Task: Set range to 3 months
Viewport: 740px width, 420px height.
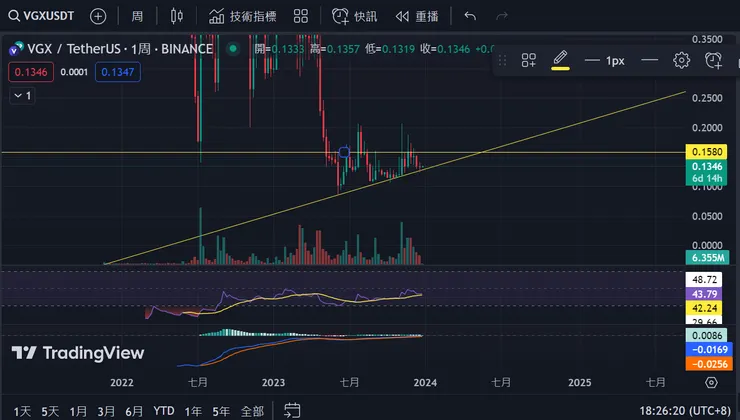Action: pos(106,411)
